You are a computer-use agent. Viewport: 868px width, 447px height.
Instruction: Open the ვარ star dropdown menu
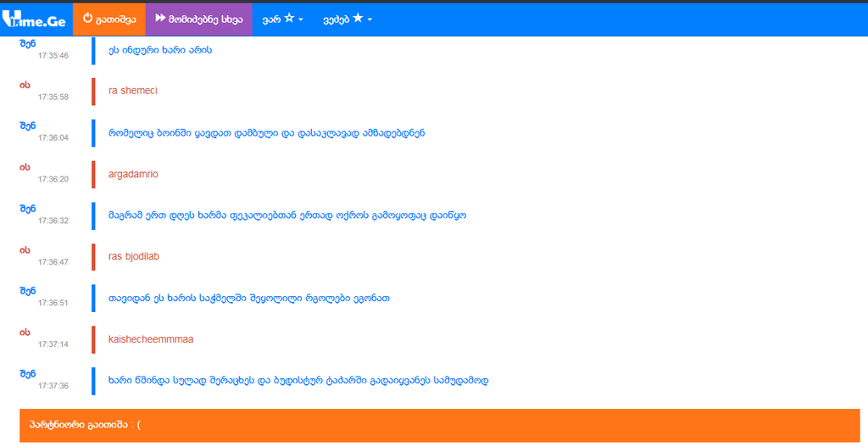click(x=282, y=20)
